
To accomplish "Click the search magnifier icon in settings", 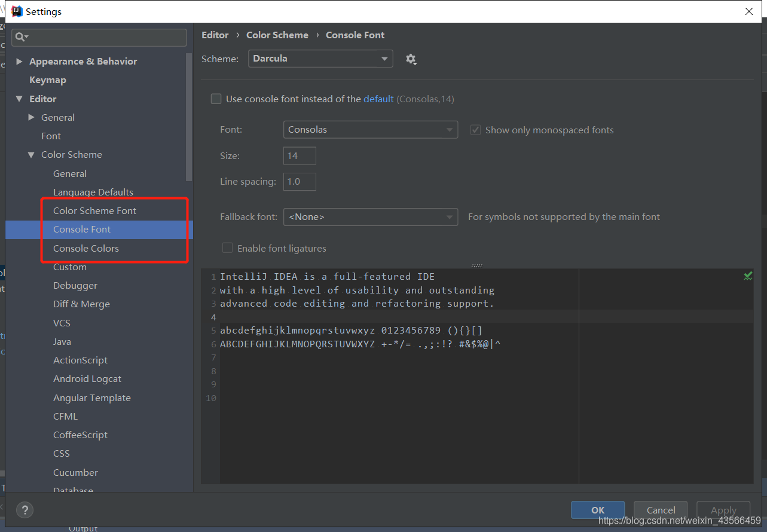I will 21,37.
